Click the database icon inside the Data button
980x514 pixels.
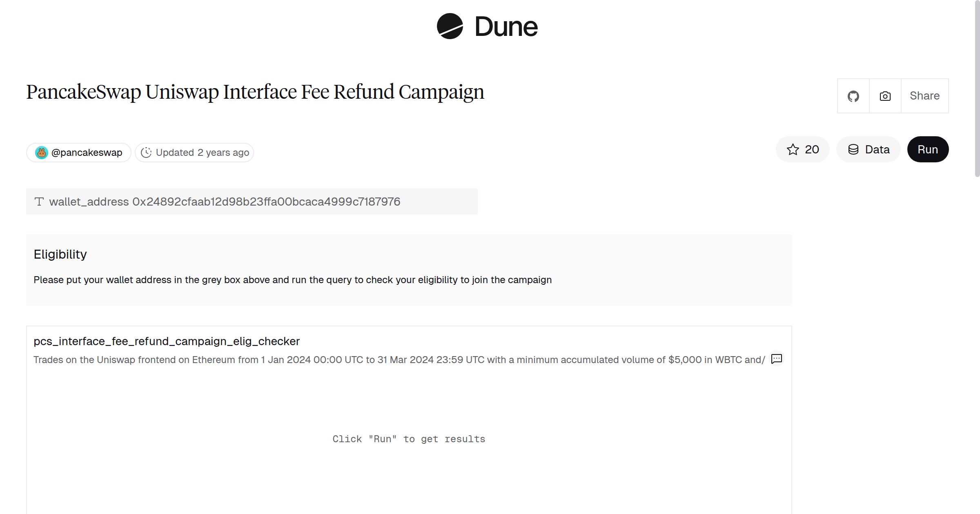pos(853,149)
